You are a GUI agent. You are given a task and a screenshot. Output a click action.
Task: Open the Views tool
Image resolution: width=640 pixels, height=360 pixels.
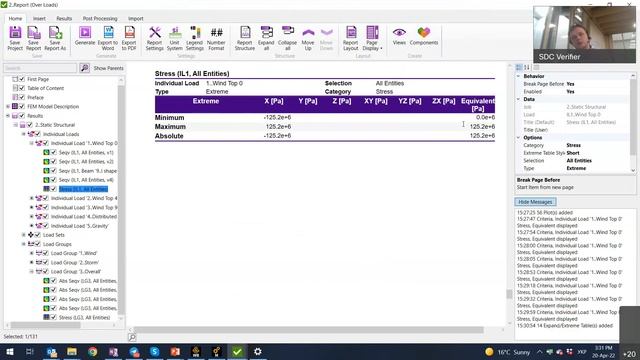(399, 36)
